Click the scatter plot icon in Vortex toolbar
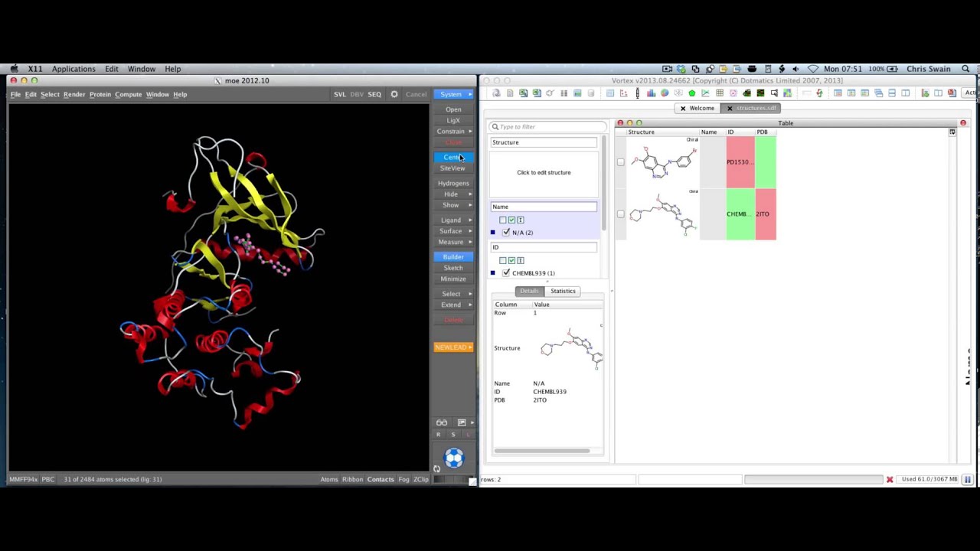This screenshot has height=551, width=980. click(623, 93)
